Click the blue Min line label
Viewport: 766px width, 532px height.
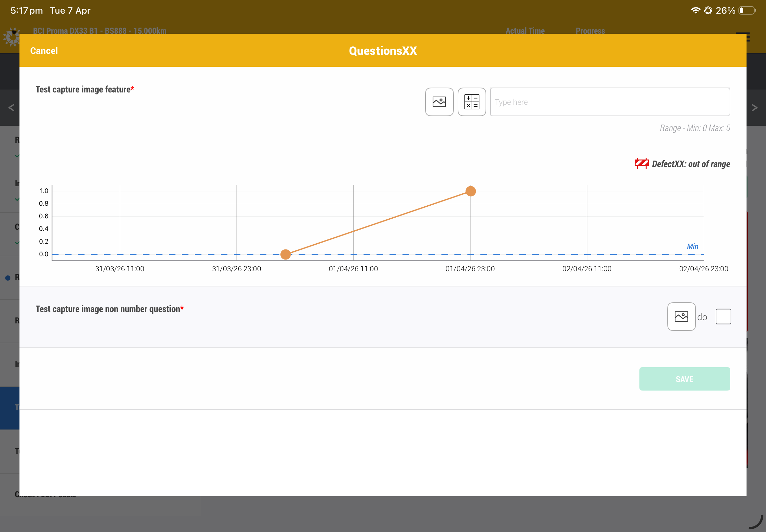tap(692, 246)
